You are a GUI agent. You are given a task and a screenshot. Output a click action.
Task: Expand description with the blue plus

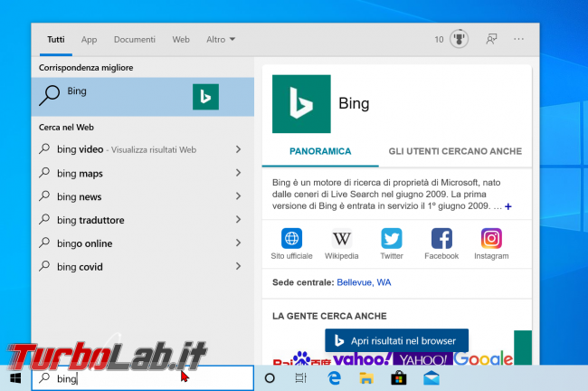508,206
